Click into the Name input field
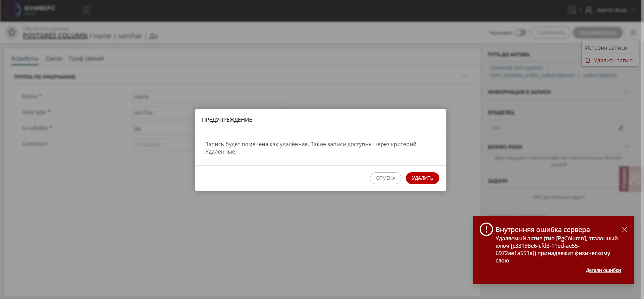This screenshot has width=644, height=299. pyautogui.click(x=210, y=97)
